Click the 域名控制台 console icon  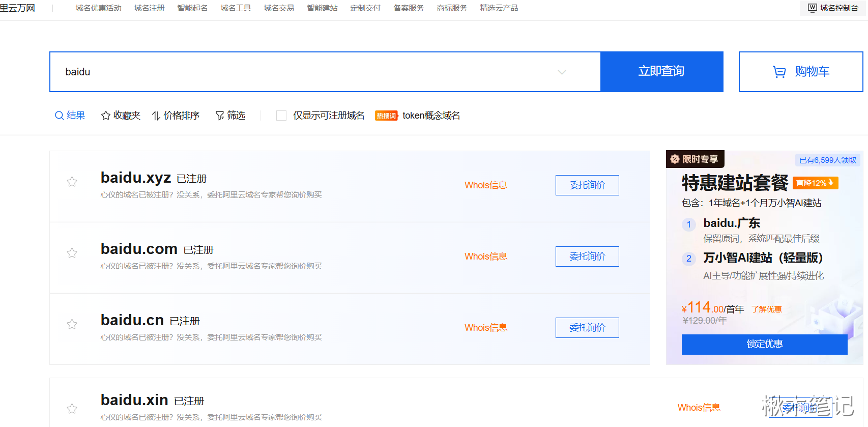pyautogui.click(x=813, y=8)
